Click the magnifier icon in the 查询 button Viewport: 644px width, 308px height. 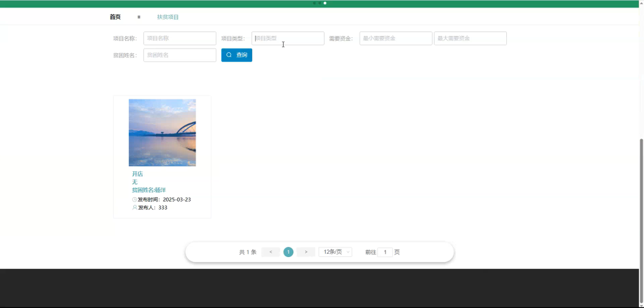(x=229, y=55)
